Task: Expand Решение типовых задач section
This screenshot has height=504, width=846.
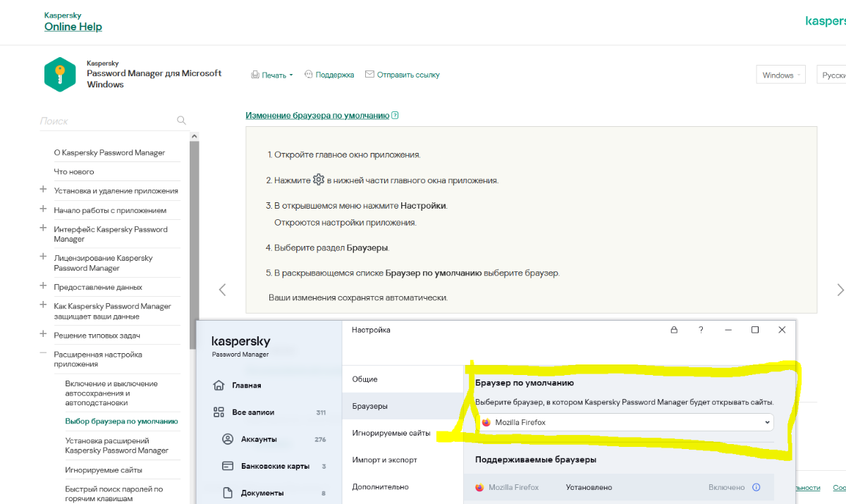Action: (43, 334)
